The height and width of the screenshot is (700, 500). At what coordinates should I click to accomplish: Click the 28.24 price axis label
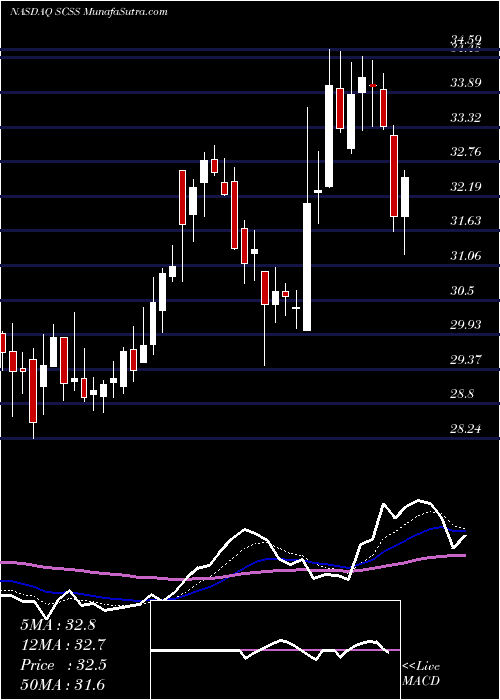(x=466, y=429)
